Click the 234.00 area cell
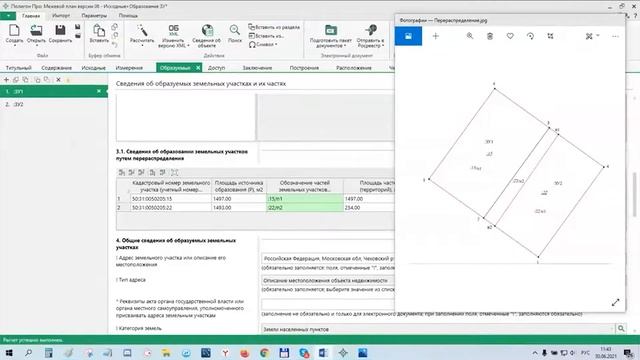 point(369,208)
